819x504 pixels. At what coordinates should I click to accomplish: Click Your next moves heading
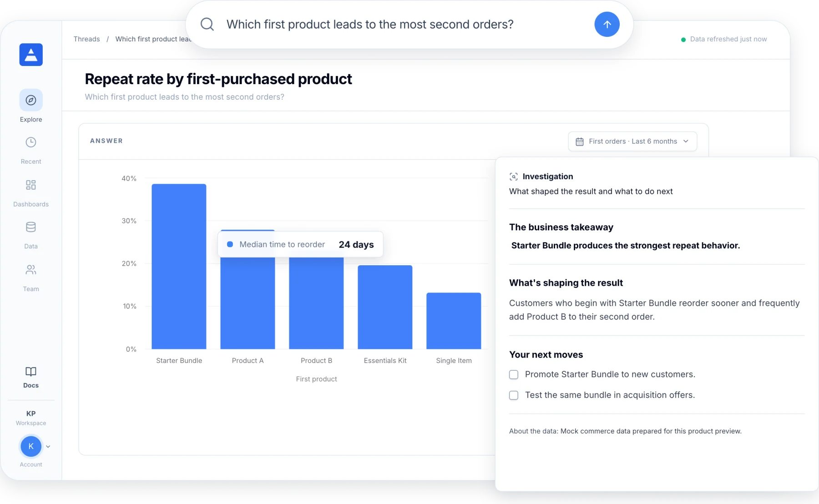546,354
